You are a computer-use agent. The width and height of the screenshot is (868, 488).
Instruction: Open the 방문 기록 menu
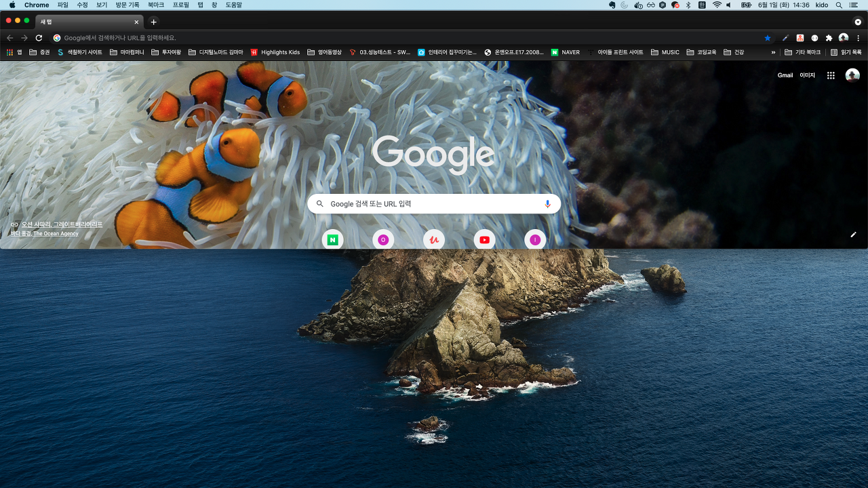pyautogui.click(x=127, y=5)
